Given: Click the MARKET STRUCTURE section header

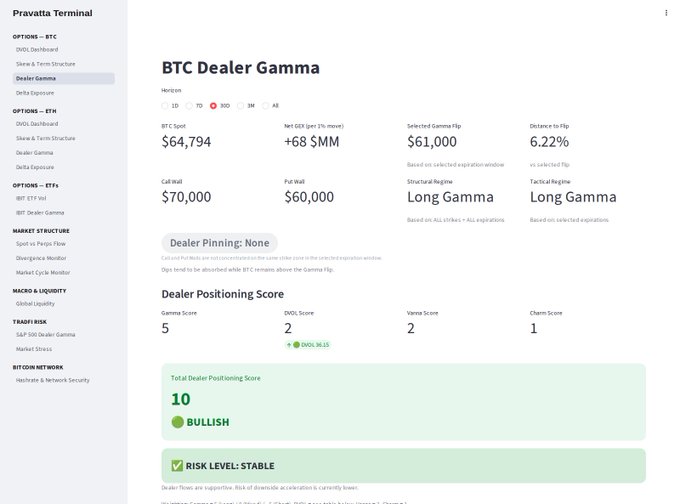Looking at the screenshot, I should tap(41, 231).
